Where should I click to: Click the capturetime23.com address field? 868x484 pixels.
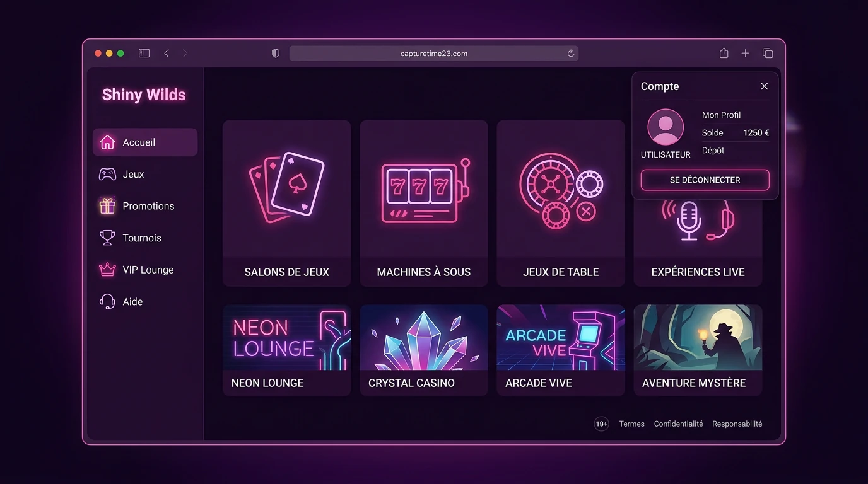click(434, 54)
